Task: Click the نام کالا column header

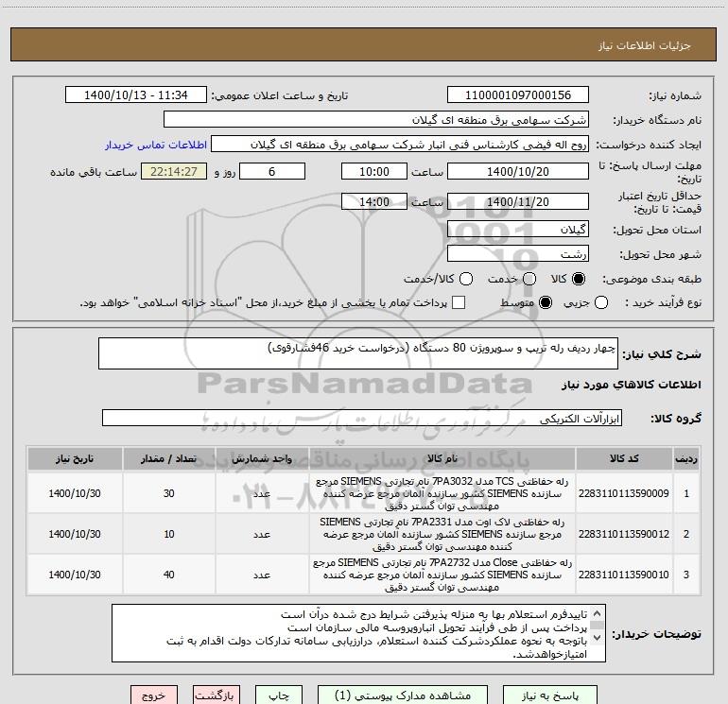Action: [x=442, y=458]
